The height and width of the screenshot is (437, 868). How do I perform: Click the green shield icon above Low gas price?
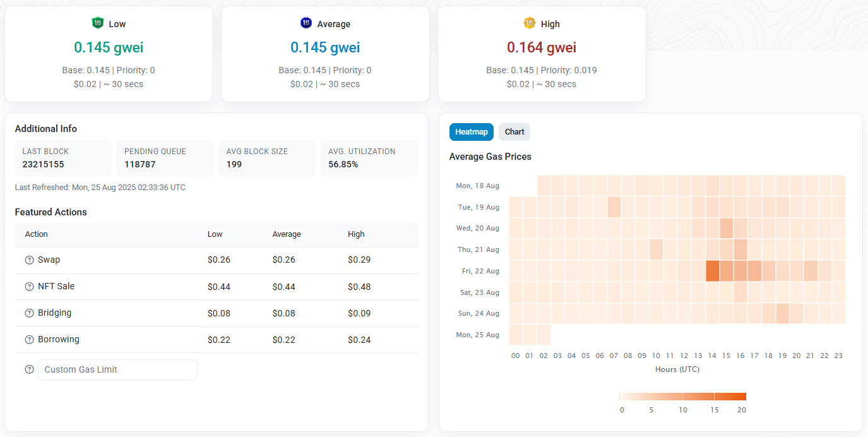click(x=99, y=23)
